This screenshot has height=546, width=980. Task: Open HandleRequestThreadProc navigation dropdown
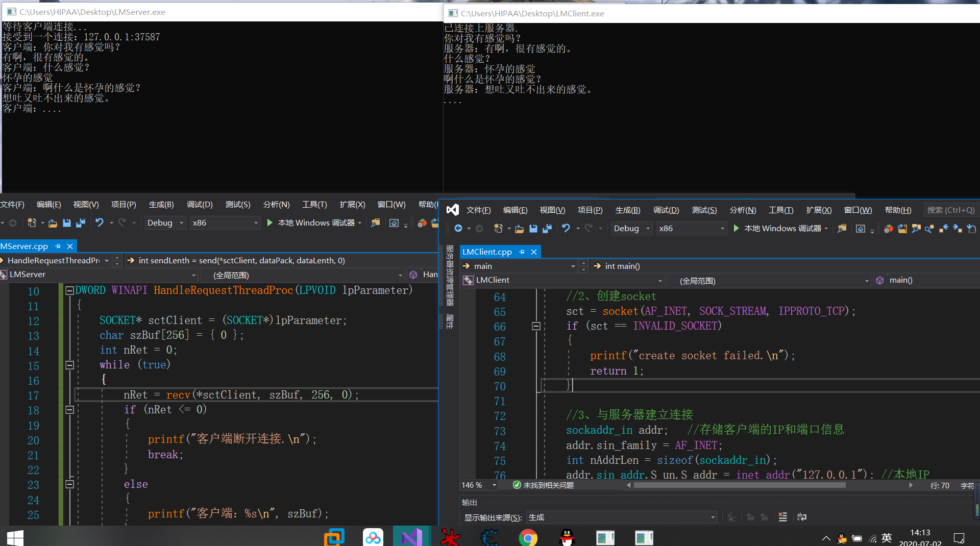click(55, 261)
